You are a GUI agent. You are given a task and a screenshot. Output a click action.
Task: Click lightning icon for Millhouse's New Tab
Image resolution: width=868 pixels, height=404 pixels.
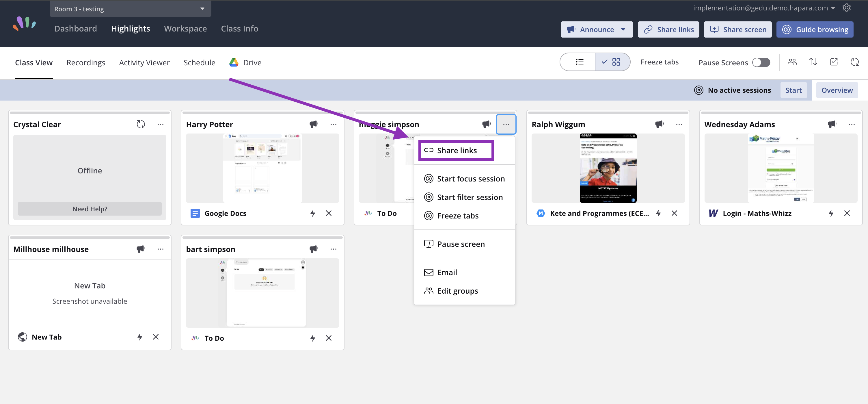(140, 337)
